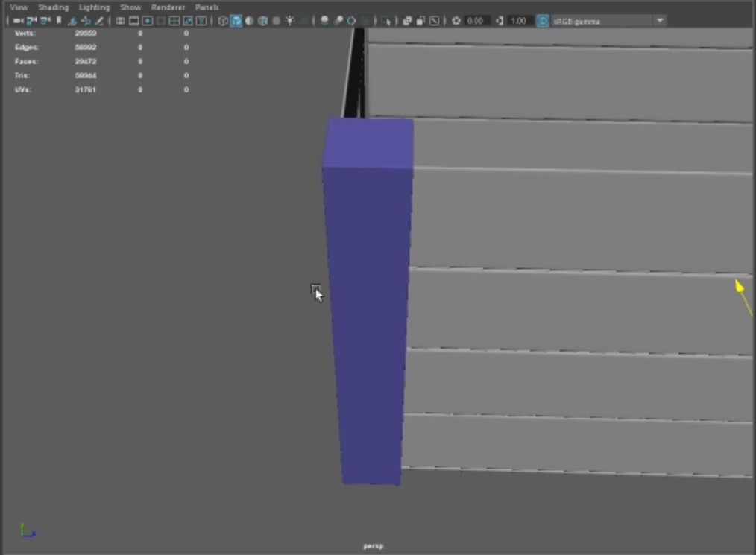Enable smooth shade all mode
The height and width of the screenshot is (555, 756).
pyautogui.click(x=236, y=21)
